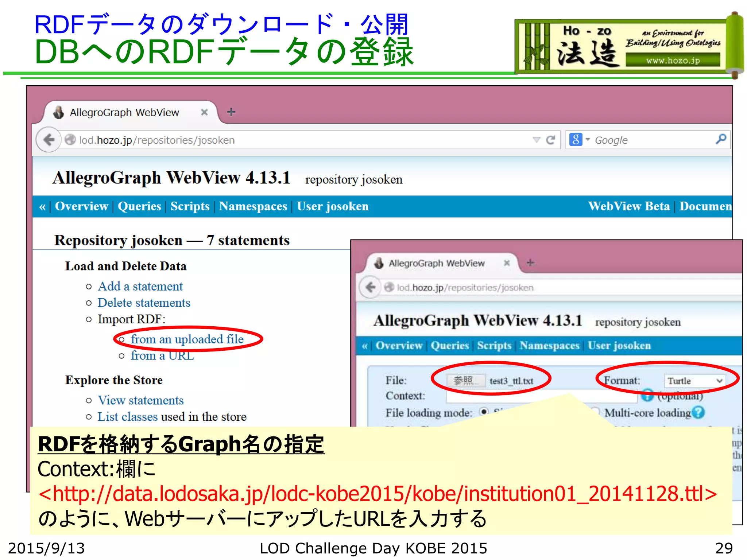The image size is (747, 560).
Task: Click the Documentation link in navbar
Action: (x=706, y=206)
